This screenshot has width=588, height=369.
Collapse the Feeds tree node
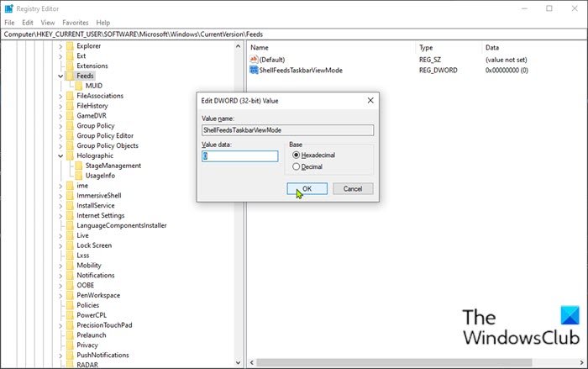[x=60, y=76]
